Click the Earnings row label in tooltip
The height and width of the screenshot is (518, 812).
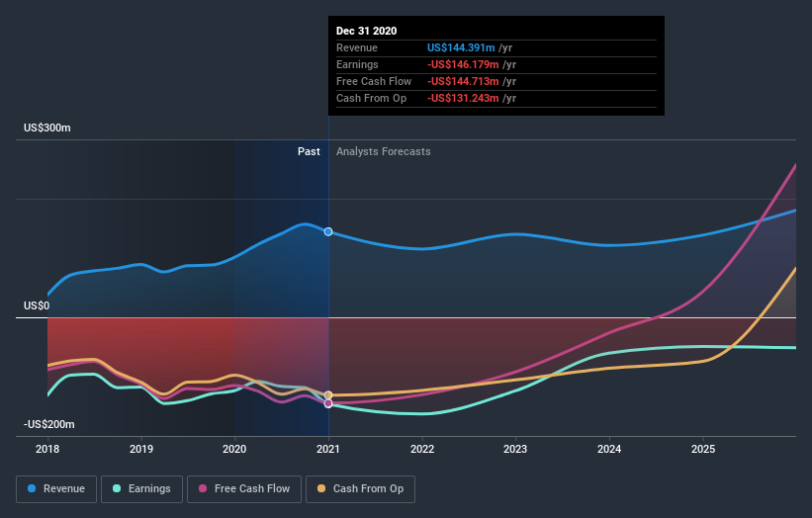click(357, 64)
